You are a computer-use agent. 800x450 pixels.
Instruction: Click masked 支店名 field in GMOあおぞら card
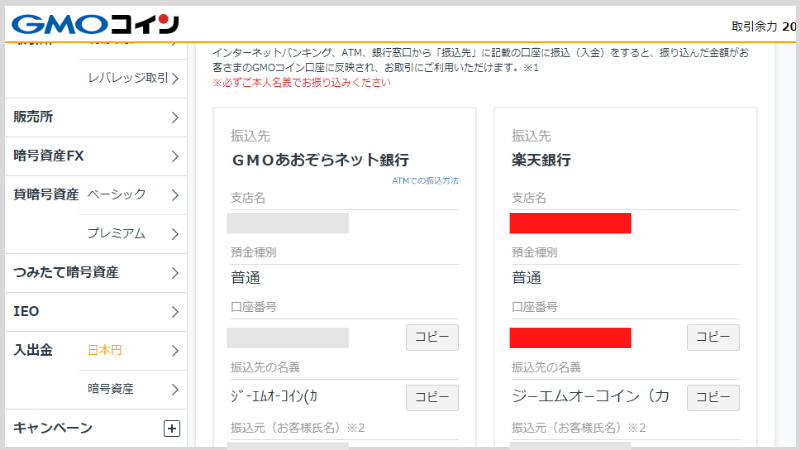pos(288,223)
